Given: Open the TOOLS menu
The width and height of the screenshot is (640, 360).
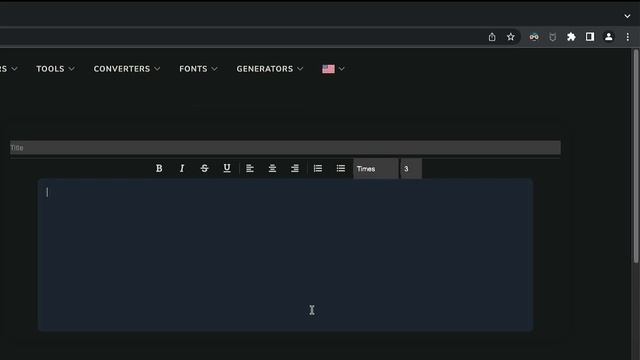Looking at the screenshot, I should click(55, 69).
